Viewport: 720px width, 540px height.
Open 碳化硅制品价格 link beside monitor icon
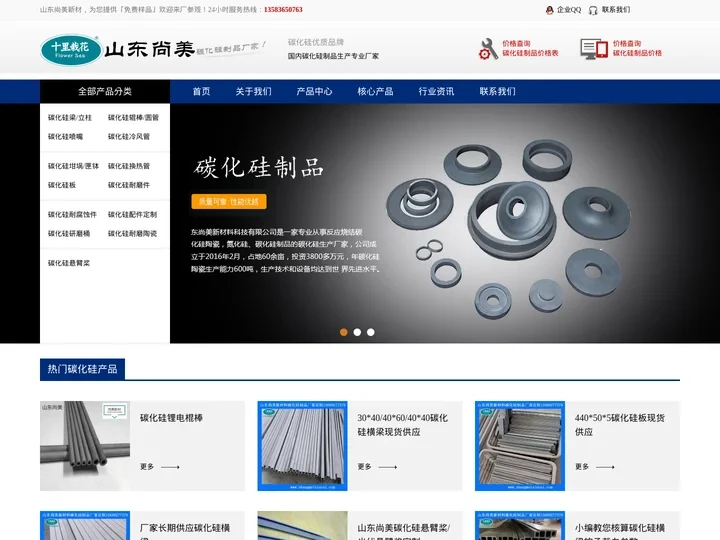point(637,53)
